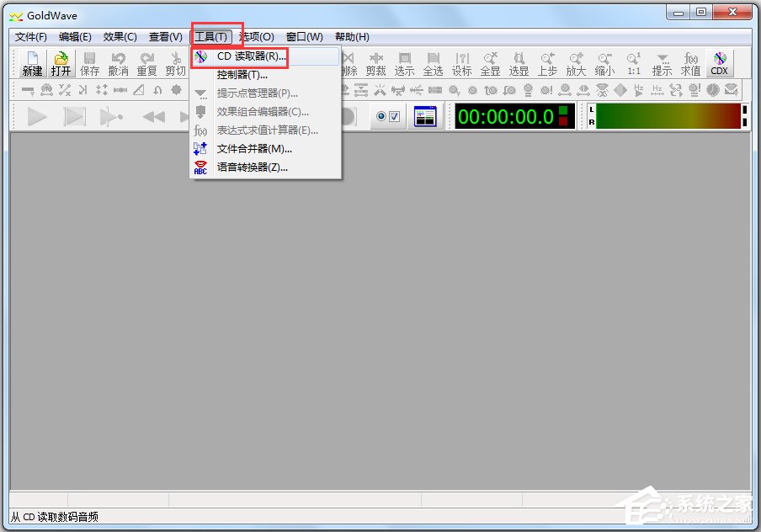Click the 放大 (Zoom in) icon
761x532 pixels.
[577, 64]
